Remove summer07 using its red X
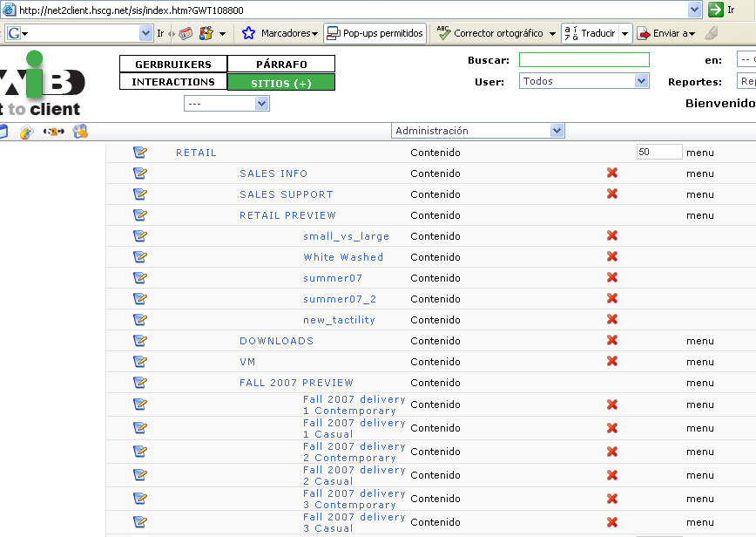Image resolution: width=756 pixels, height=537 pixels. [x=612, y=277]
